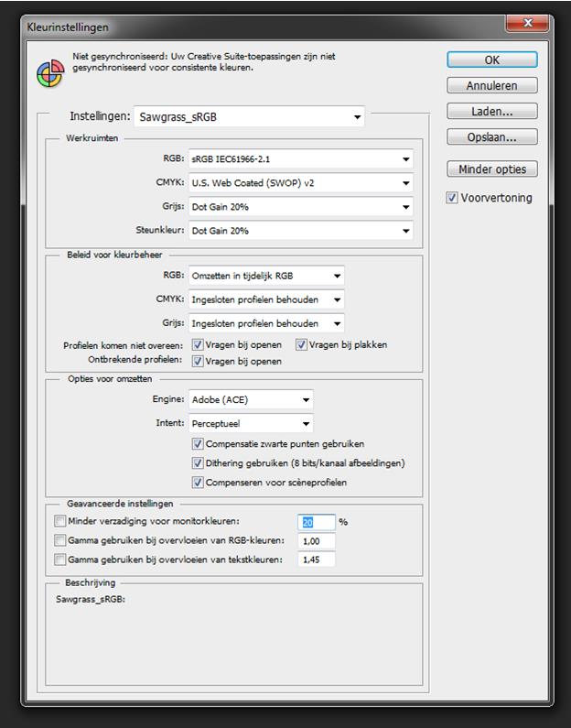Uncheck Vragen bij openen for Ontbrekende profielen
Viewport: 571px width, 728px height.
pyautogui.click(x=198, y=361)
